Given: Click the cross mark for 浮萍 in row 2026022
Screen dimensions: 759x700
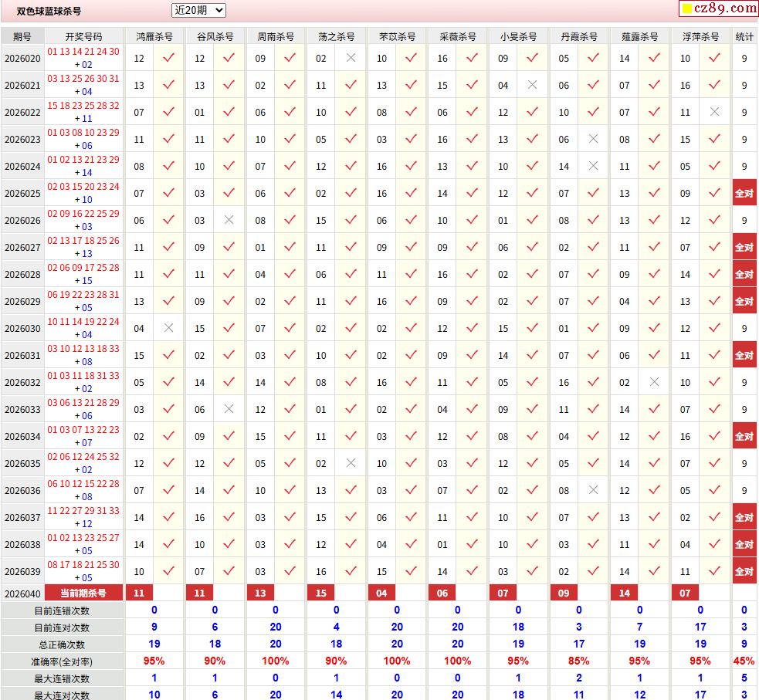Looking at the screenshot, I should tap(714, 112).
